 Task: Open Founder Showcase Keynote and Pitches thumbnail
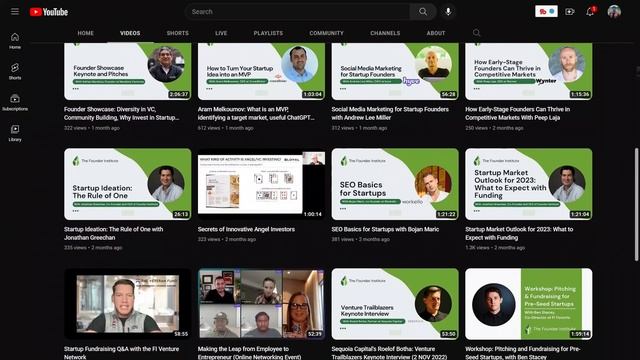click(127, 71)
